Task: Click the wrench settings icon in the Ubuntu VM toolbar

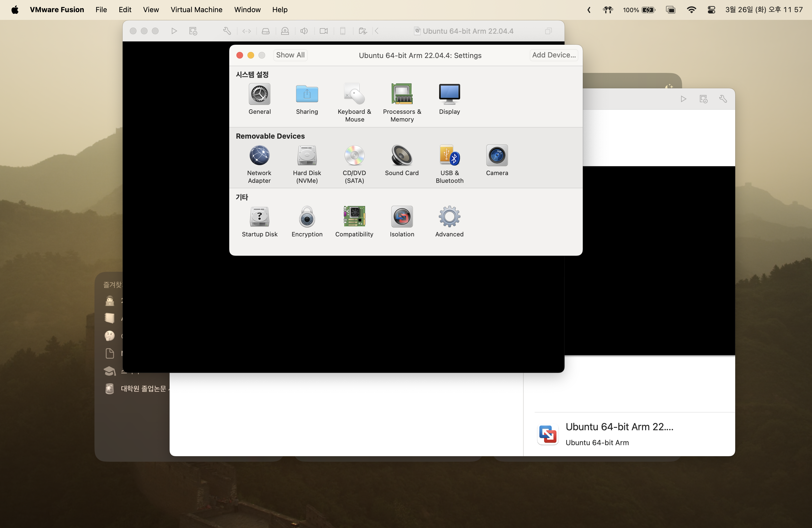Action: click(x=227, y=31)
